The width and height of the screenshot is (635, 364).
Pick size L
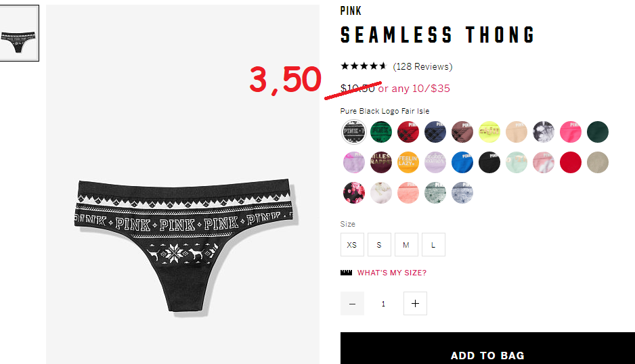(433, 244)
